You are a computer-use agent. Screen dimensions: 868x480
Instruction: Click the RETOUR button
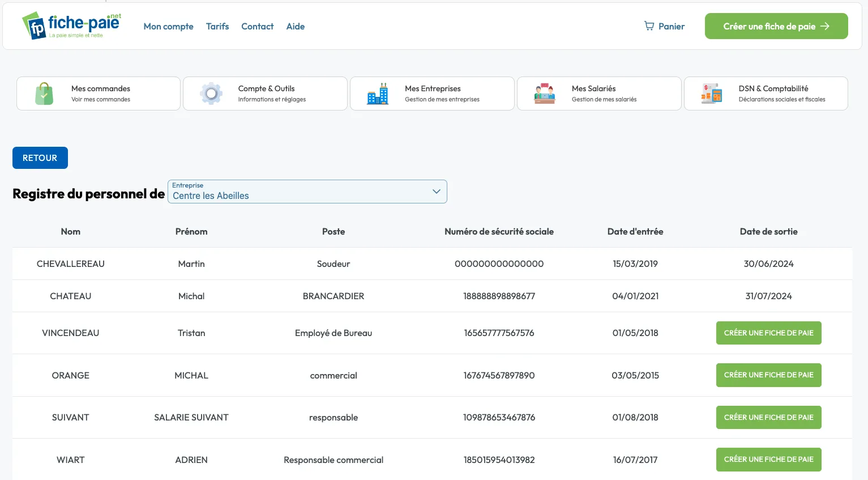point(40,158)
